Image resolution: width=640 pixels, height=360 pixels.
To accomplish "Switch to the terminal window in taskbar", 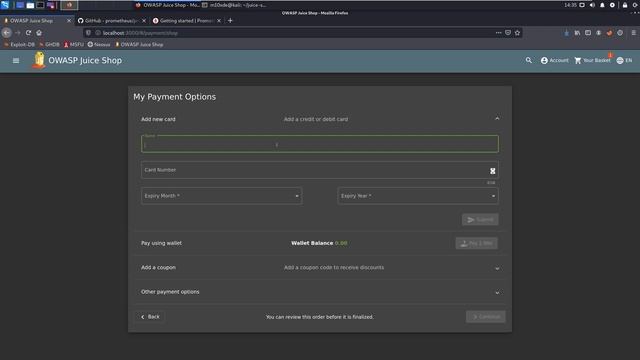I will [x=234, y=5].
